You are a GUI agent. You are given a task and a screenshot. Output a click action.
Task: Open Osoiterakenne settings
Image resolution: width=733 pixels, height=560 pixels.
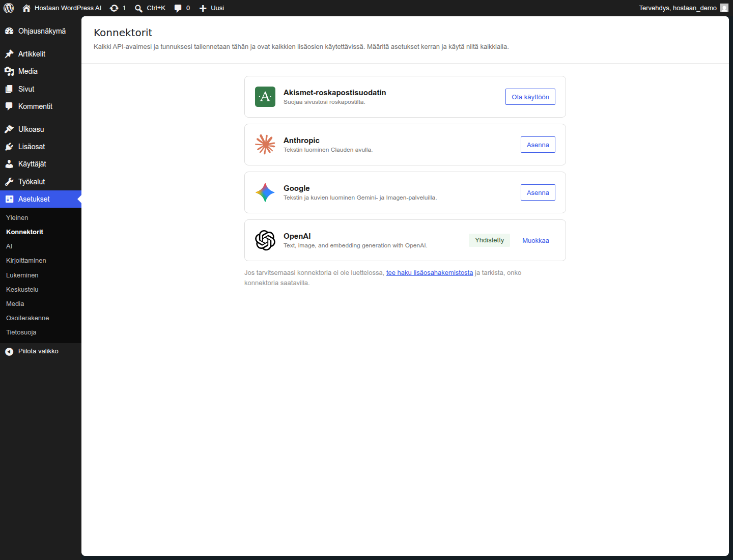27,318
